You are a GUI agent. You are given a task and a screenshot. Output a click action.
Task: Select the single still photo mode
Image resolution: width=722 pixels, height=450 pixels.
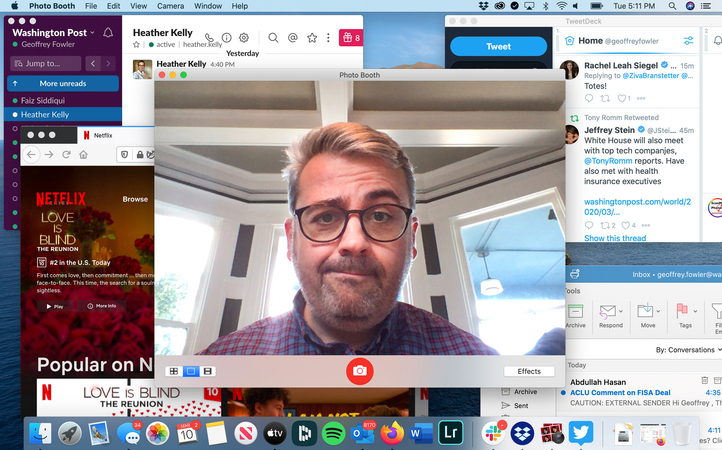[x=190, y=371]
